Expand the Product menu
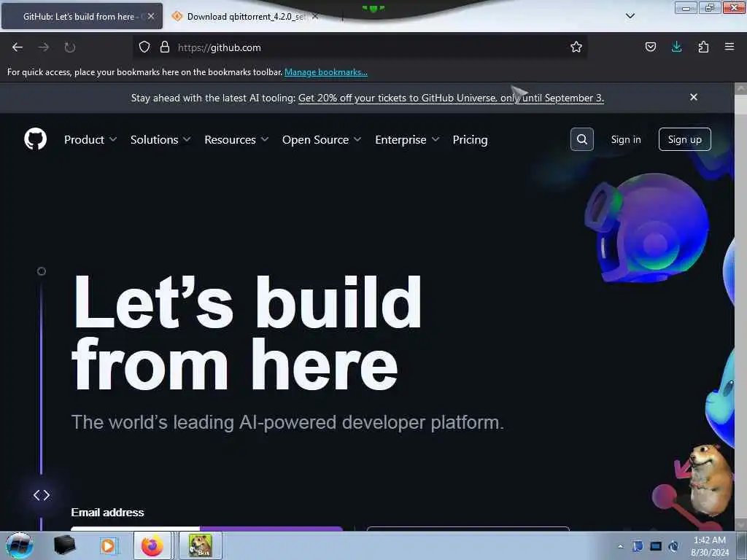This screenshot has width=747, height=560. click(90, 139)
